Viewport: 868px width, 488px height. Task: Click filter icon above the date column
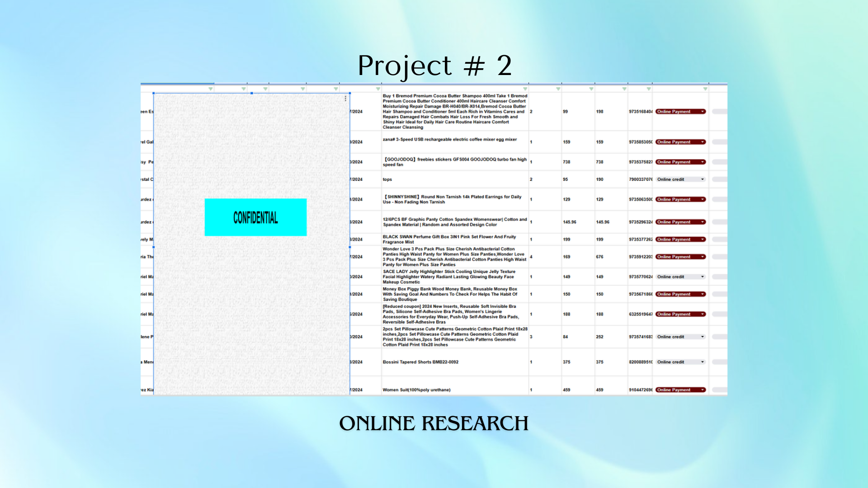(378, 89)
